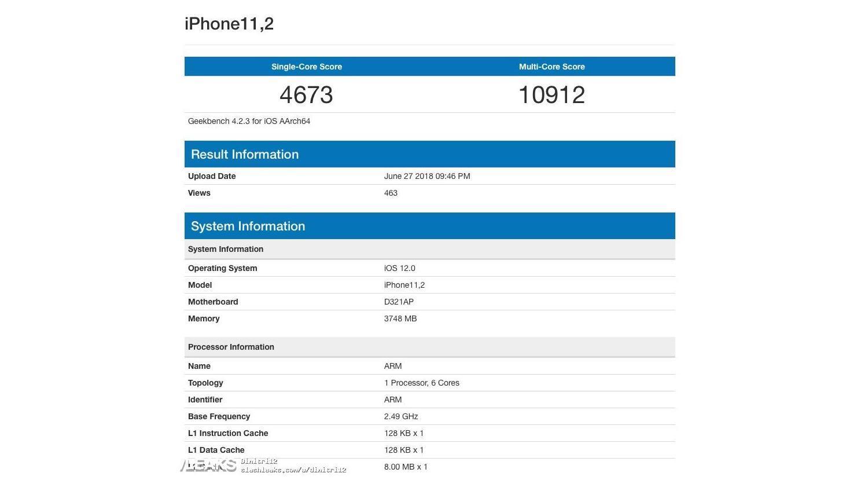Click the slashleaks logo watermark
The width and height of the screenshot is (868, 480).
209,465
